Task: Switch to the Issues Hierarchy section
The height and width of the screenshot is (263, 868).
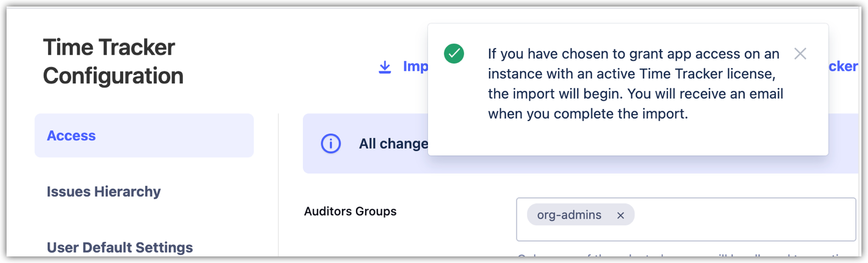Action: click(104, 191)
